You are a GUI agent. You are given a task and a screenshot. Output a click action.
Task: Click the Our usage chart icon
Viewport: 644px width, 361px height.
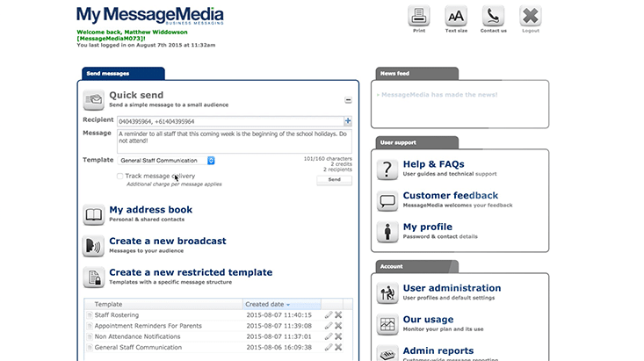tap(387, 324)
